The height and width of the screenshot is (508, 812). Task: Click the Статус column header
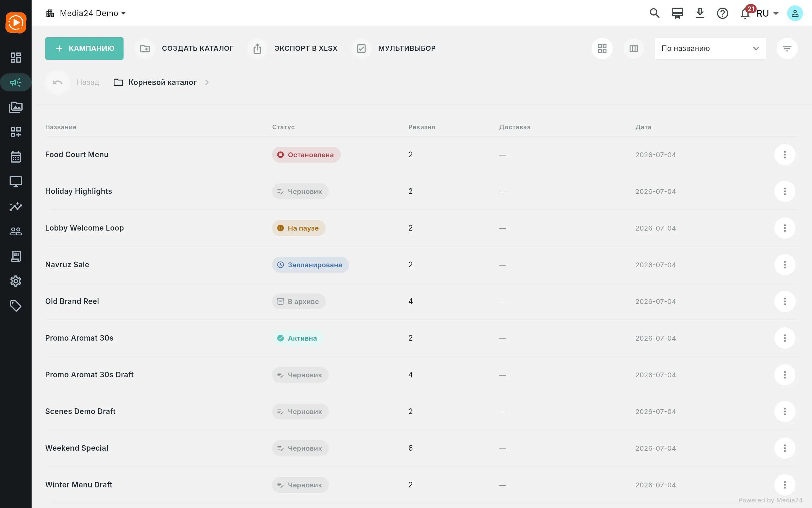(284, 127)
